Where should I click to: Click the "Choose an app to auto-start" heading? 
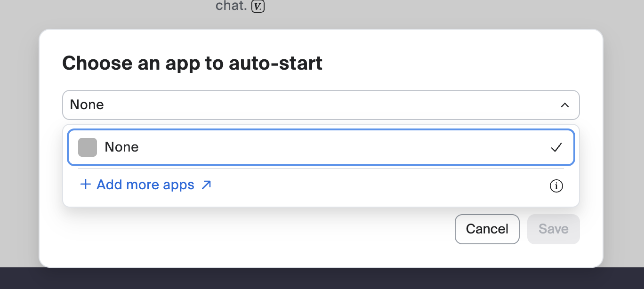pyautogui.click(x=192, y=63)
